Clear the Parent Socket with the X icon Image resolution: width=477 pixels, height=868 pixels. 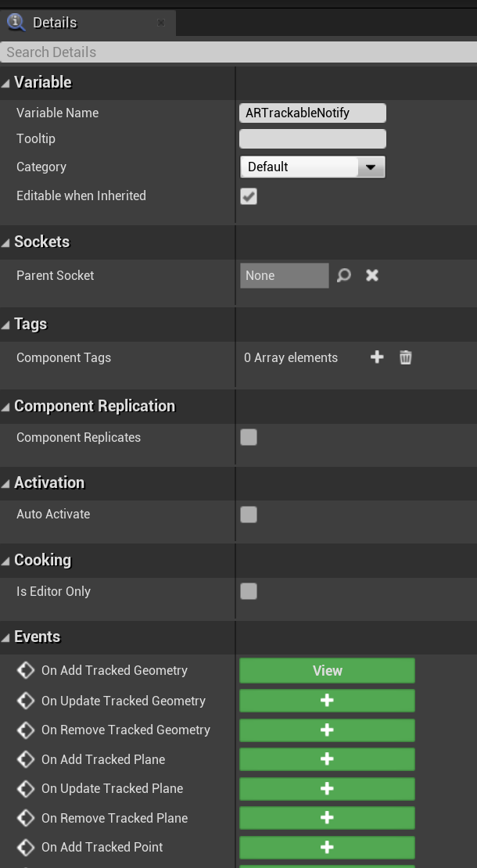coord(372,275)
